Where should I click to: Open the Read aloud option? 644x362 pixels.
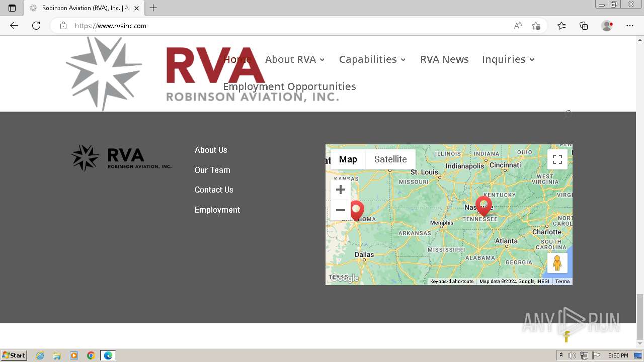pos(518,26)
